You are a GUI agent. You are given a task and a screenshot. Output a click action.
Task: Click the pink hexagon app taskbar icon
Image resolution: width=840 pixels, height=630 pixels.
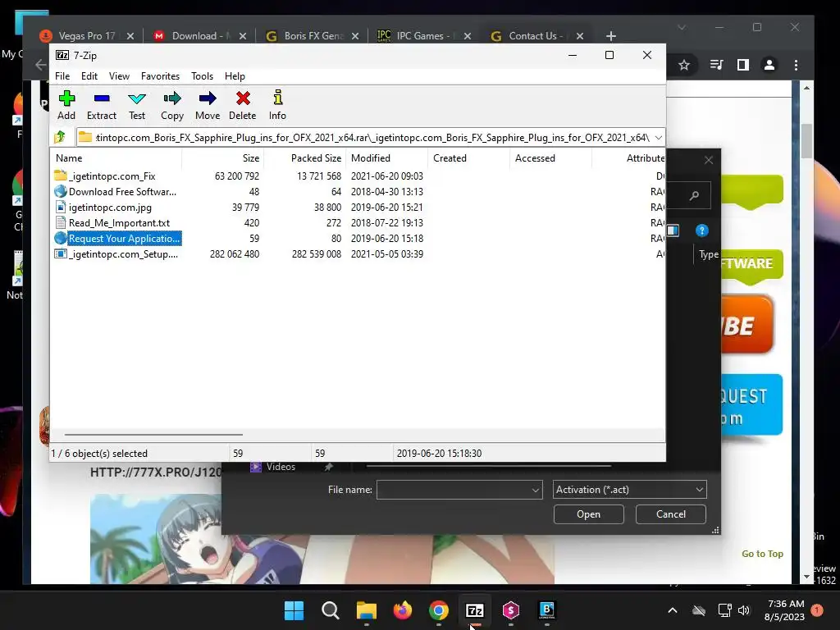(x=511, y=610)
